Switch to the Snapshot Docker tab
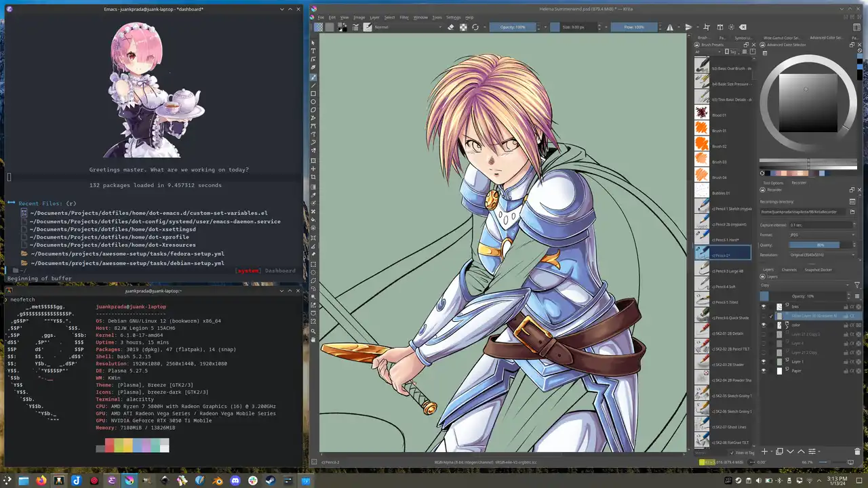 pos(818,270)
